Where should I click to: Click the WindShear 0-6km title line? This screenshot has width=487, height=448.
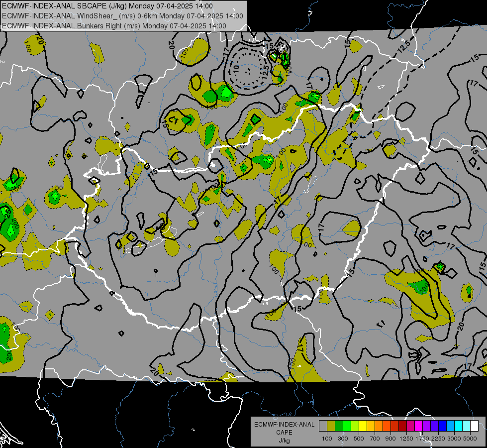[123, 16]
